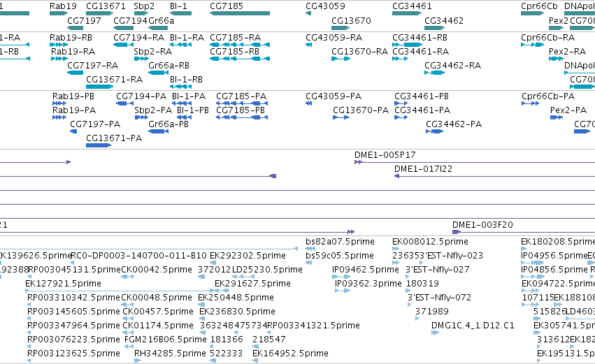595x364 pixels.
Task: Select transcript Gr66a-RB
Action: pos(169,65)
